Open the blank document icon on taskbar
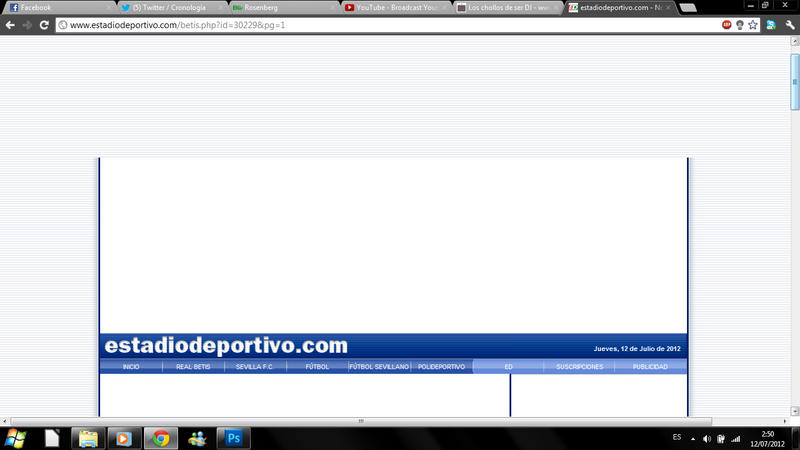The image size is (800, 450). click(x=52, y=439)
